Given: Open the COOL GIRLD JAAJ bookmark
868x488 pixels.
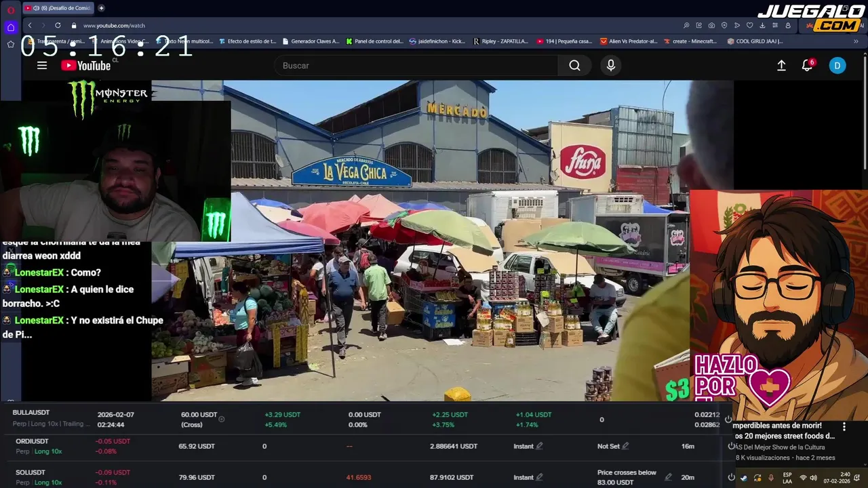Looking at the screenshot, I should click(x=755, y=41).
